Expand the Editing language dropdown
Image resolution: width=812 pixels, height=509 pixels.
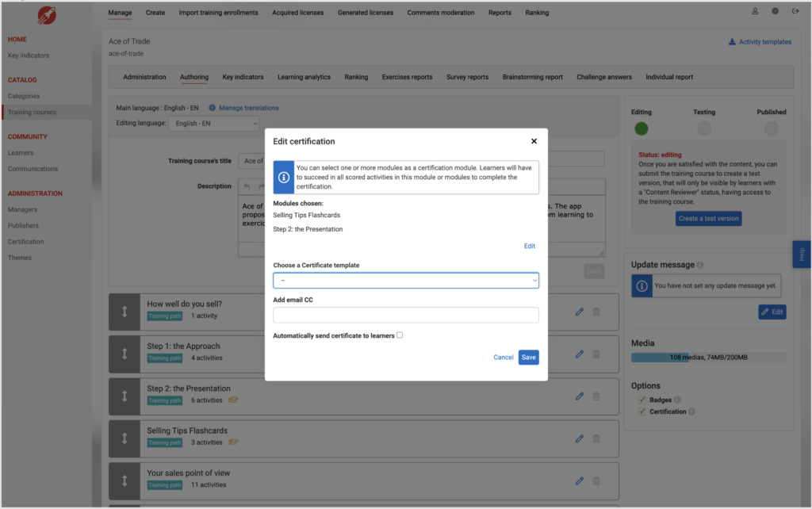pos(215,123)
